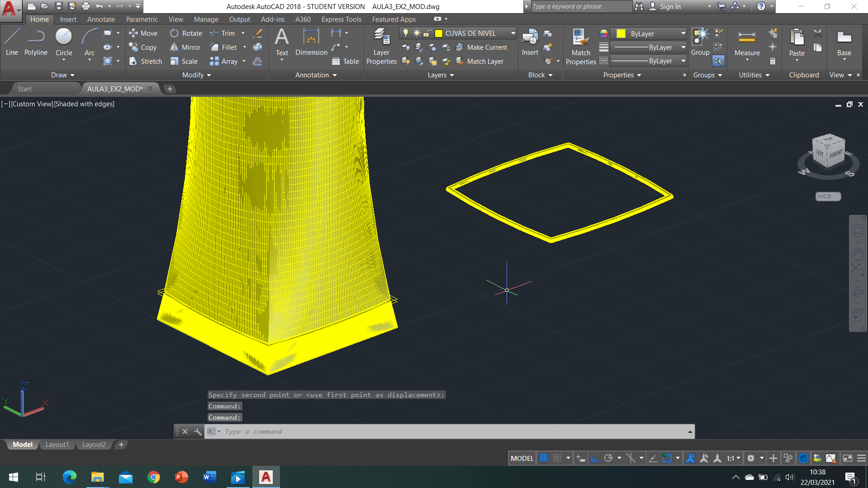Image resolution: width=868 pixels, height=488 pixels.
Task: Open the CUVAS DE NIVEL layer dropdown
Action: coord(513,33)
